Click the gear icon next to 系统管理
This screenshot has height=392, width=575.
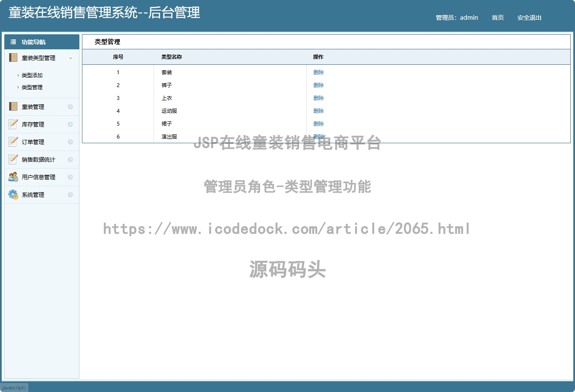(13, 194)
